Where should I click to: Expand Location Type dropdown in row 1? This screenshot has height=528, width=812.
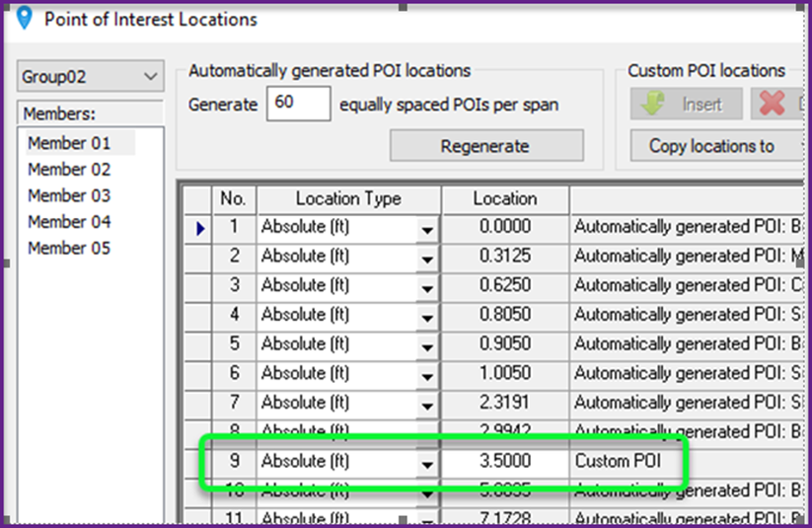pos(427,228)
